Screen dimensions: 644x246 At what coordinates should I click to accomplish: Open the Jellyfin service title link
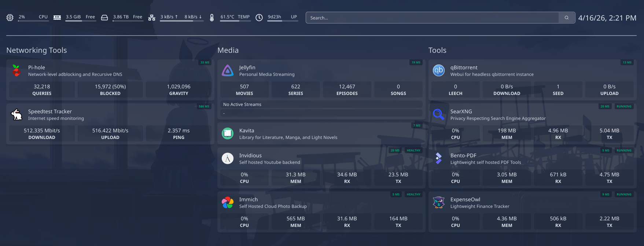pos(247,67)
